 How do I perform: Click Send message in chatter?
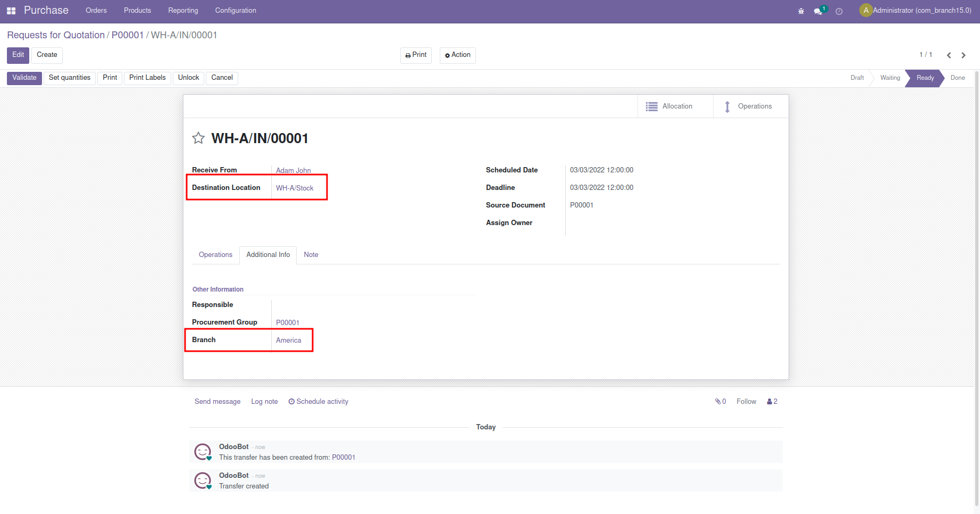[x=217, y=402]
